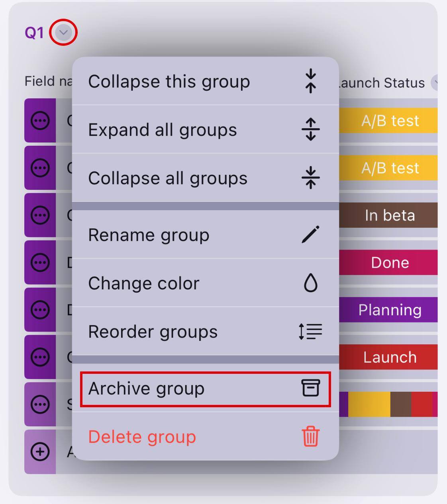Click the status summary color bar
The width and height of the screenshot is (447, 504).
(389, 404)
